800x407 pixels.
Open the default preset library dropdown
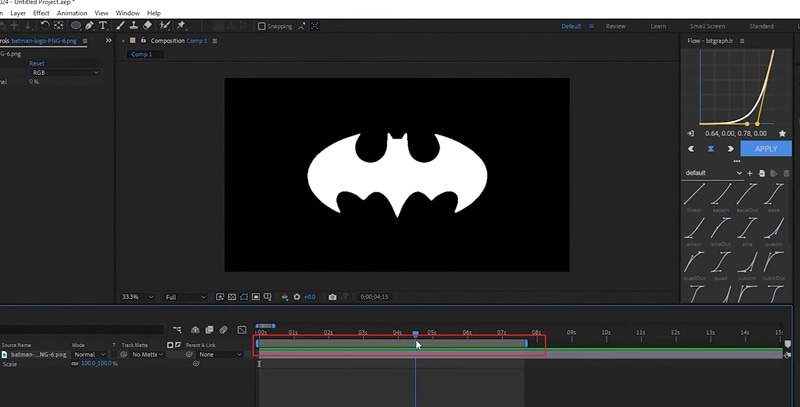713,173
